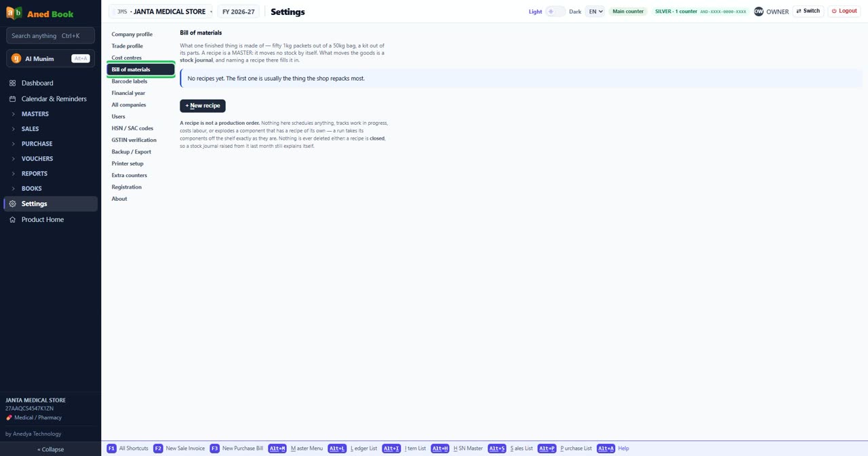
Task: Expand the SALES sidebar section
Action: click(51, 129)
